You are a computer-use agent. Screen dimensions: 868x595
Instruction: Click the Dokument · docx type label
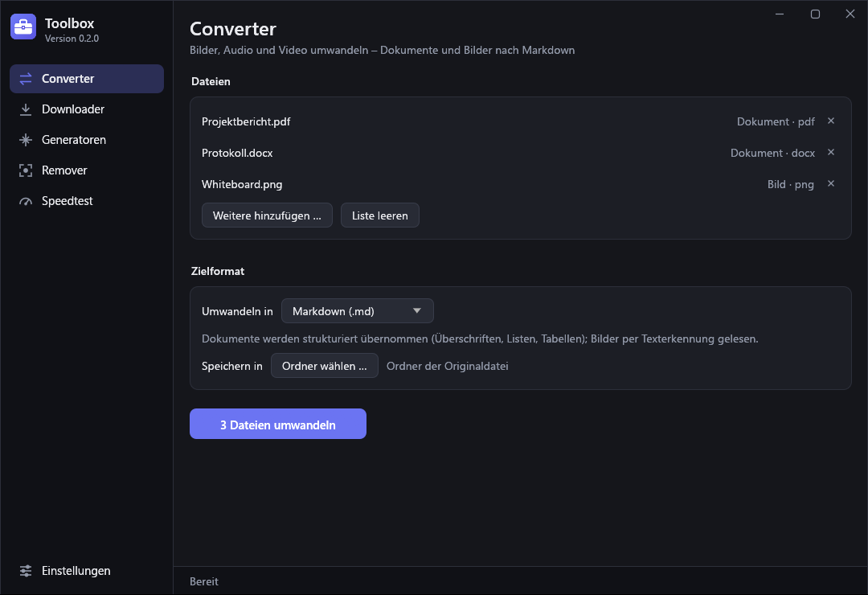pos(772,153)
